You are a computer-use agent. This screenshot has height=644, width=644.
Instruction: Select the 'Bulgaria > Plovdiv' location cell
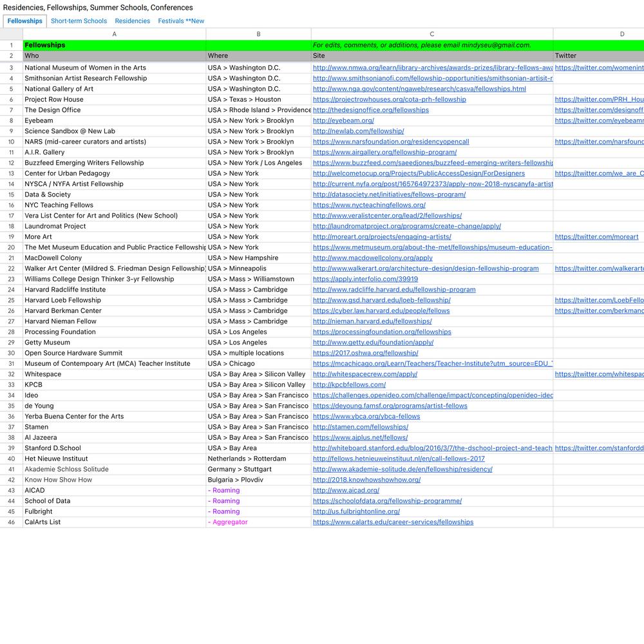(258, 480)
